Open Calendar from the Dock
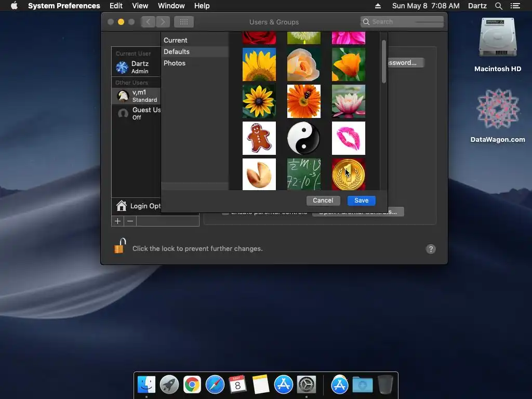Viewport: 532px width, 399px height. [237, 385]
